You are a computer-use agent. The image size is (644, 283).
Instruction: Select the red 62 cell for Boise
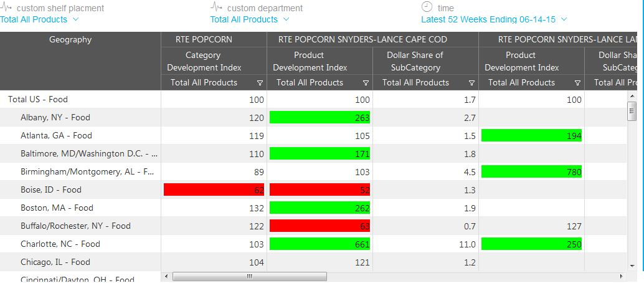[214, 189]
